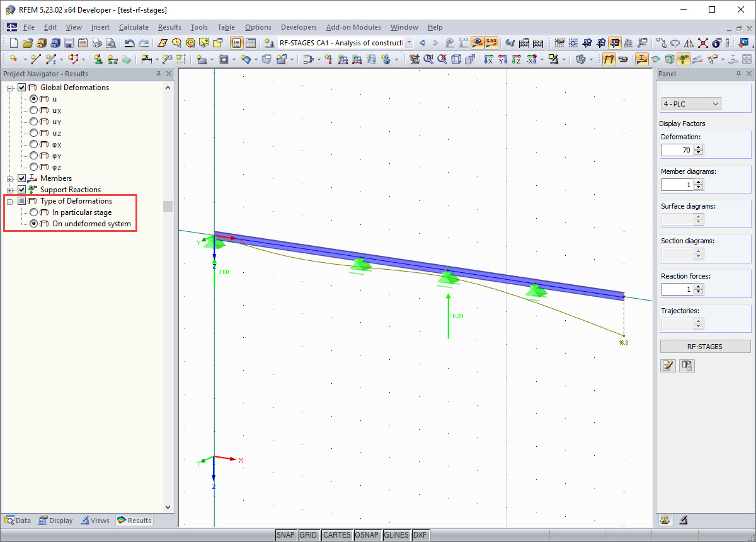This screenshot has height=542, width=756.
Task: Increase the Deformation factor stepper
Action: pyautogui.click(x=698, y=147)
